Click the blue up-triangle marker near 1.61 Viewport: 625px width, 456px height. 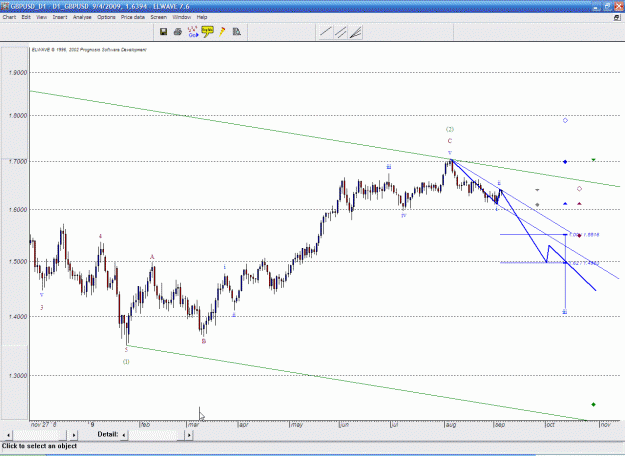pos(565,204)
